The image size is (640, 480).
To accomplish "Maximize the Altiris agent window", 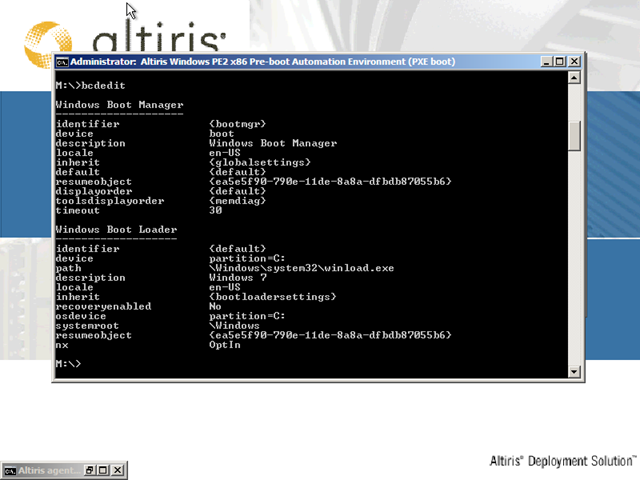I will [103, 470].
